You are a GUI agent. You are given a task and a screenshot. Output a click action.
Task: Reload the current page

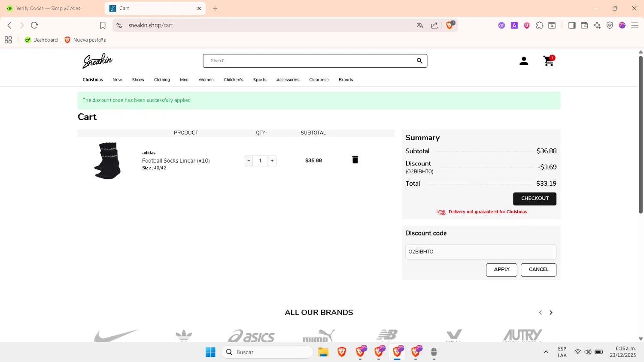click(x=34, y=25)
